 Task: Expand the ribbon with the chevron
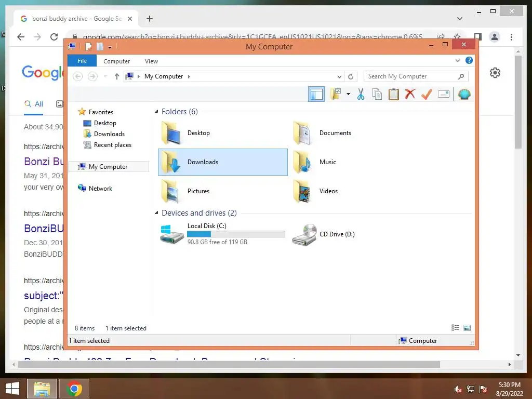[x=457, y=61]
